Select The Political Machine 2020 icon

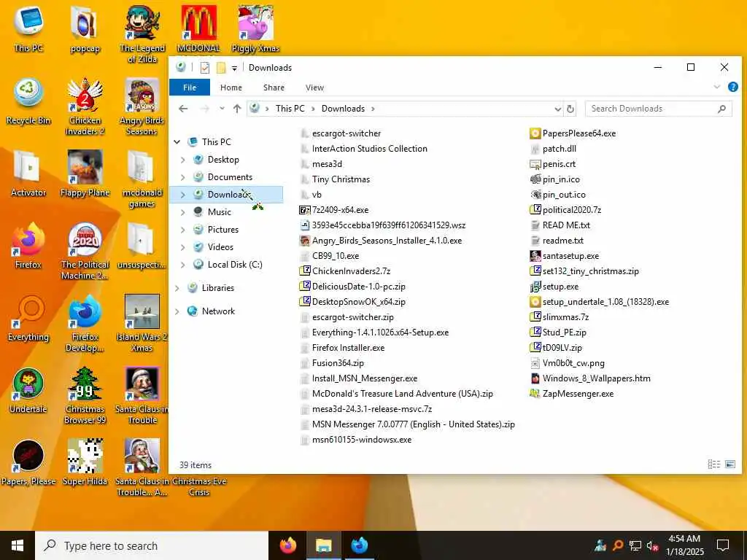(85, 251)
